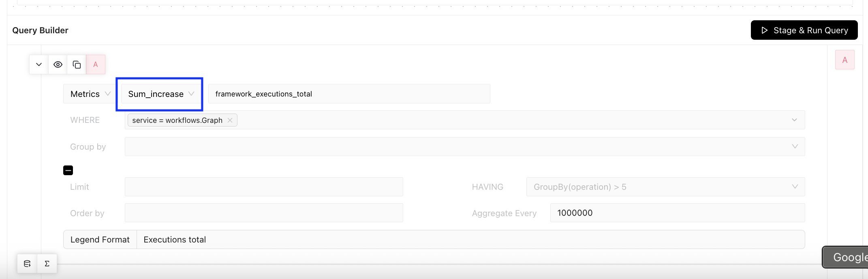Screen dimensions: 868x279
Task: Open HAVING condition dropdown
Action: coord(665,187)
